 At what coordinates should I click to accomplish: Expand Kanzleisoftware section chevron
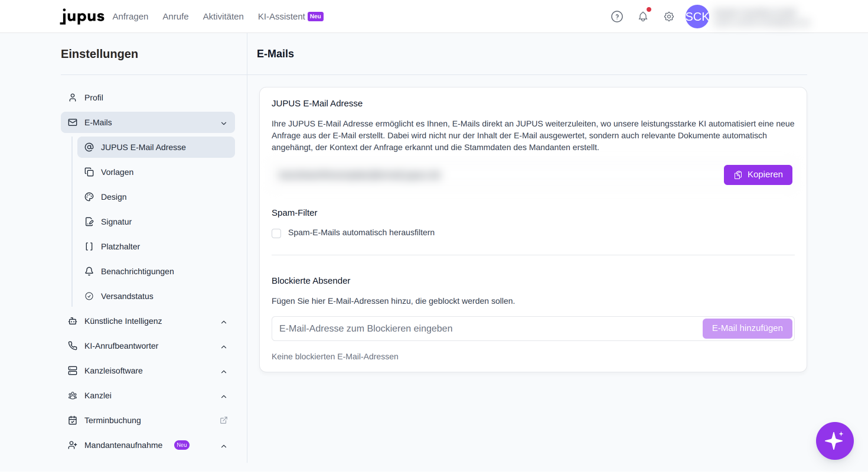[x=224, y=371]
